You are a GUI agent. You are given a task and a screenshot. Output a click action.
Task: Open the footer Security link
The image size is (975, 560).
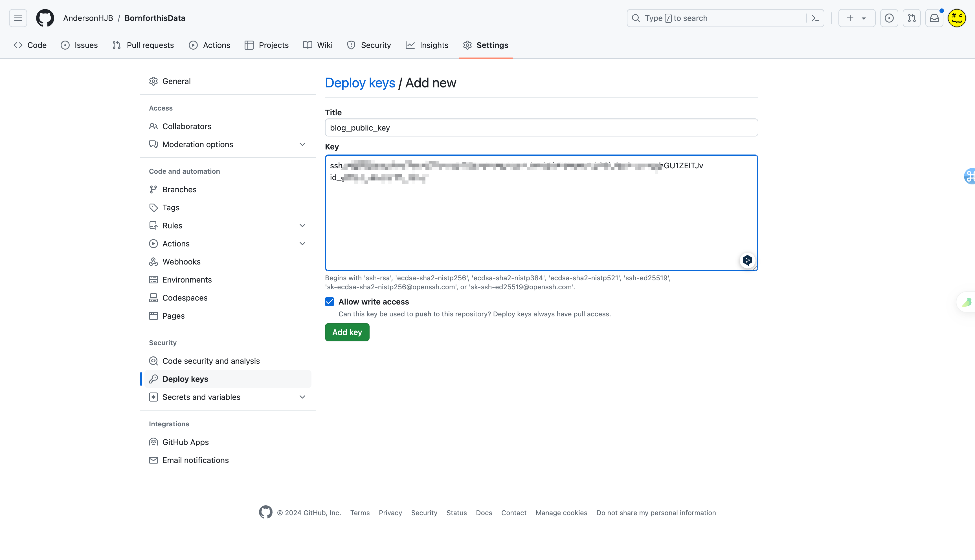coord(424,513)
